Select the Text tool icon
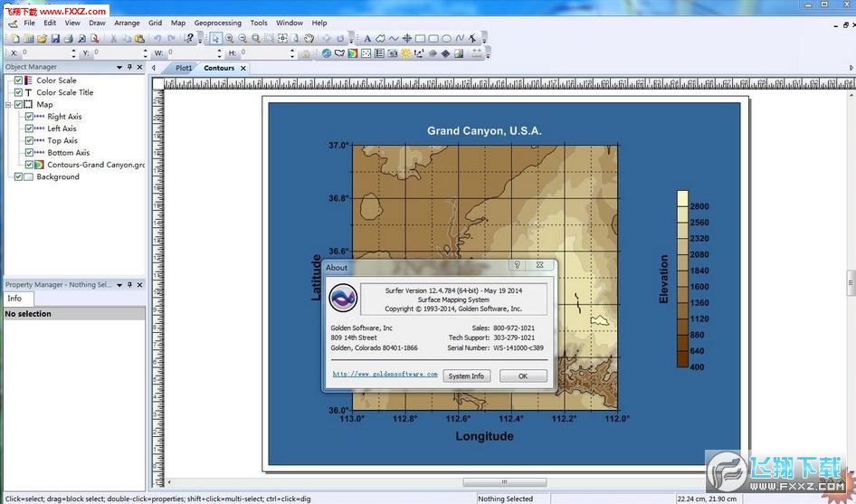Screen dimensions: 856x504 click(367, 39)
